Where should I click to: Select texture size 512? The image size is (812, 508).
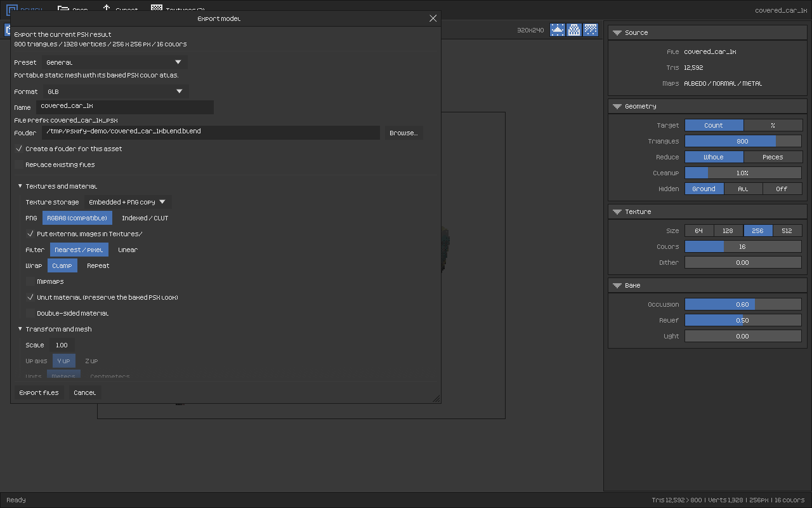point(787,231)
